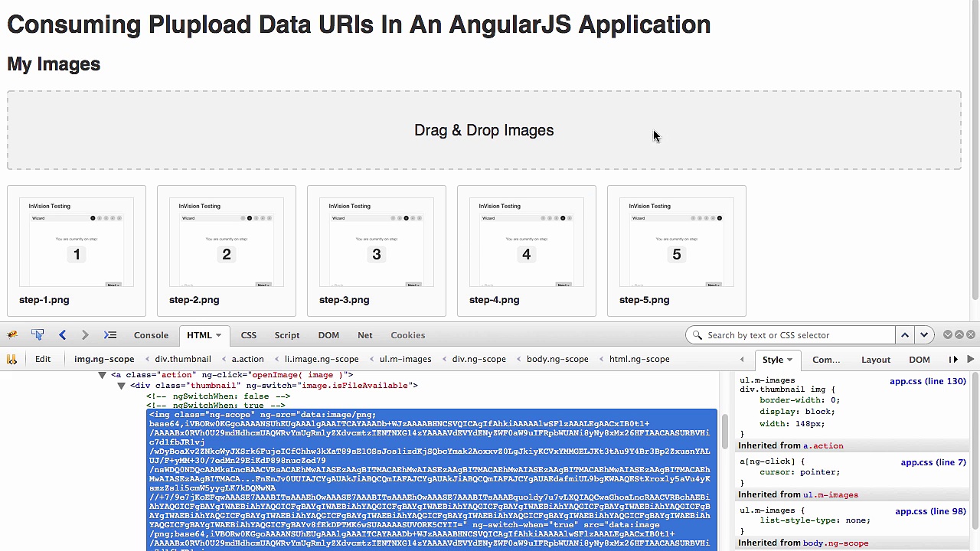The image size is (980, 551).
Task: Open the Firebug bug icon menu
Action: [12, 335]
